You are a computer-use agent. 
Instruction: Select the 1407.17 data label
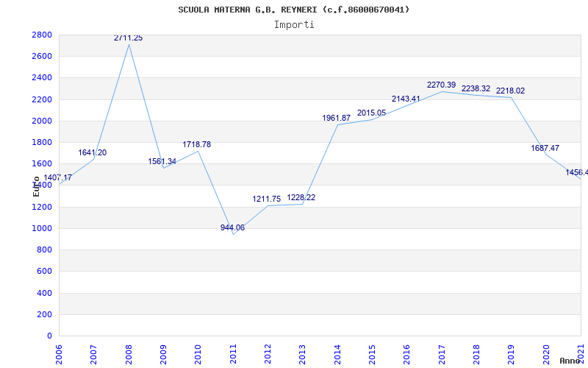pos(58,177)
